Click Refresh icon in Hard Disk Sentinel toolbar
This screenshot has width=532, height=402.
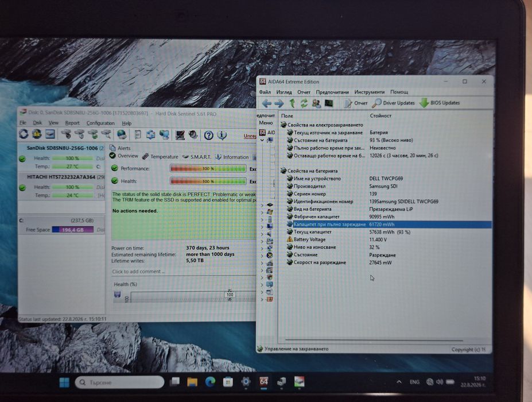coord(24,134)
